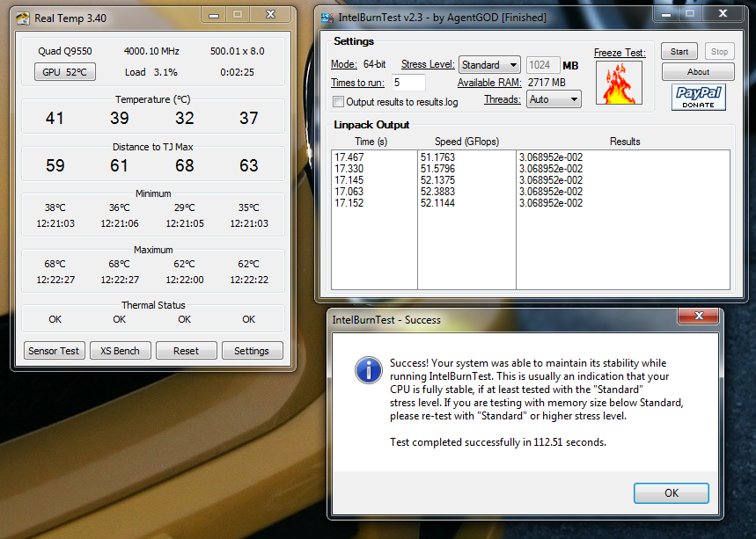Select the Linpack time value 17.330
The image size is (756, 539).
pos(349,169)
